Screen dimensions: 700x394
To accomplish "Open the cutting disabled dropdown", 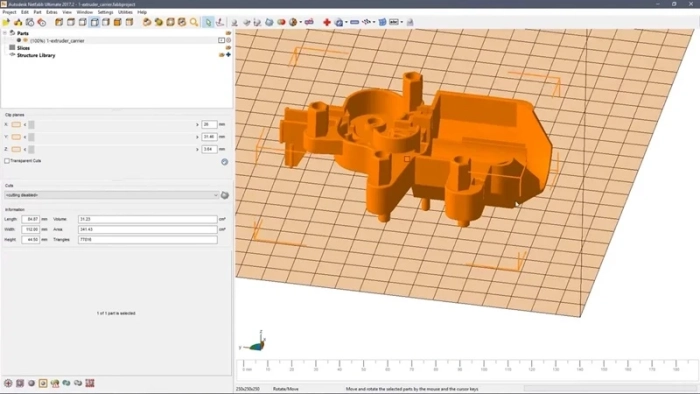I will point(112,195).
